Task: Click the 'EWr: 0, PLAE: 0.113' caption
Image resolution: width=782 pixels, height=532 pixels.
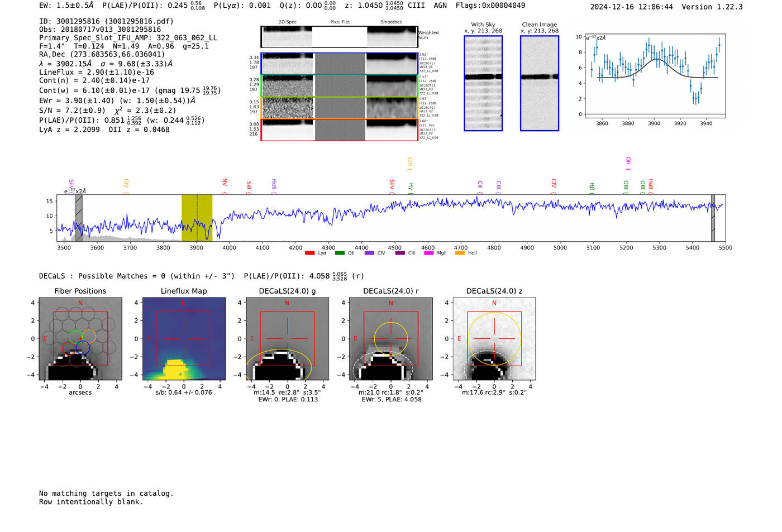Action: [x=288, y=400]
